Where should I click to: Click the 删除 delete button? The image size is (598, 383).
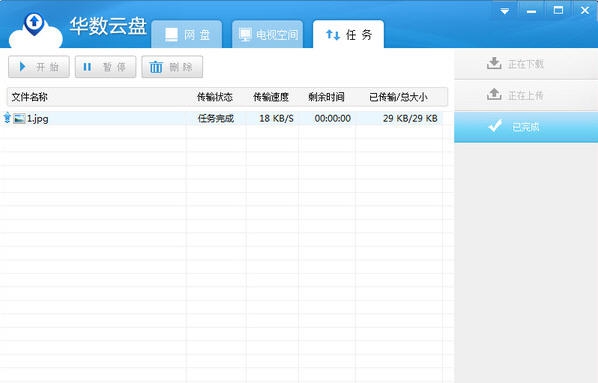pos(172,67)
